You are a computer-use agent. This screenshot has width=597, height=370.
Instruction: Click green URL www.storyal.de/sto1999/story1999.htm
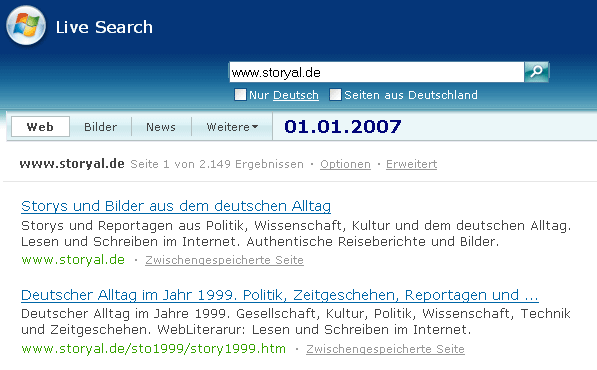click(x=153, y=349)
